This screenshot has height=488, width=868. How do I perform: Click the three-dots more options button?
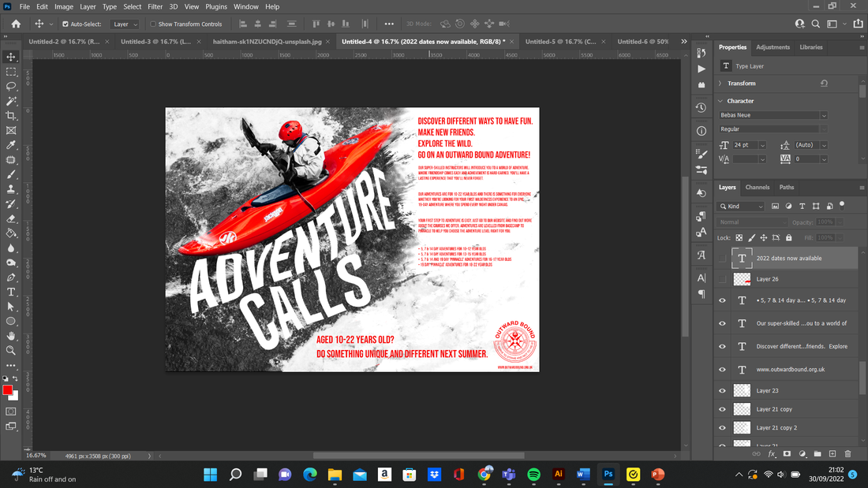pos(389,24)
